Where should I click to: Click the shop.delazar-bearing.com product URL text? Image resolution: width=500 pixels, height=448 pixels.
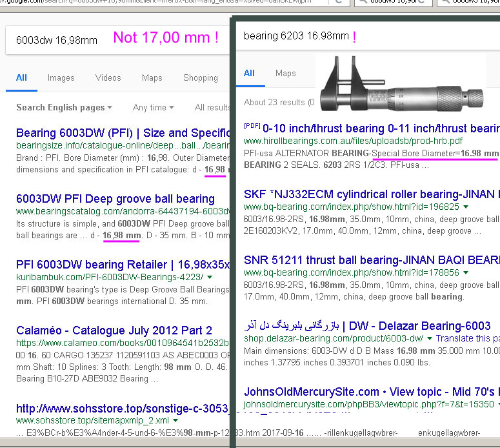pyautogui.click(x=334, y=338)
